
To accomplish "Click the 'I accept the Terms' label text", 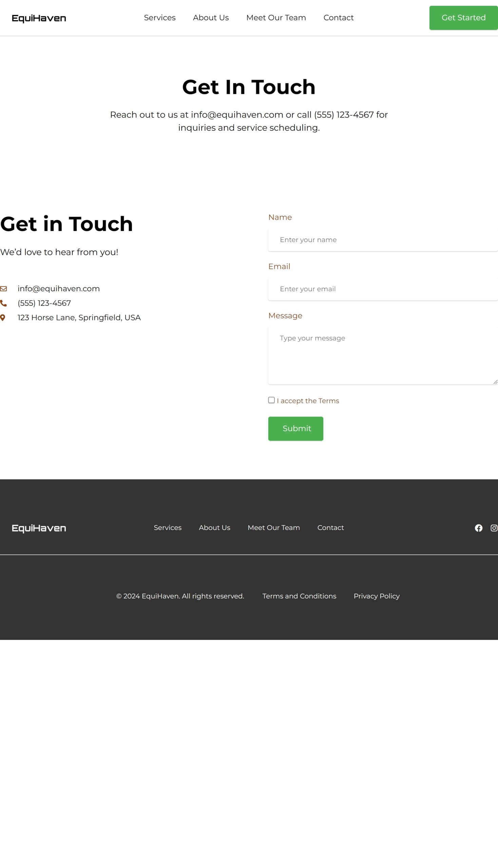I will (x=308, y=401).
